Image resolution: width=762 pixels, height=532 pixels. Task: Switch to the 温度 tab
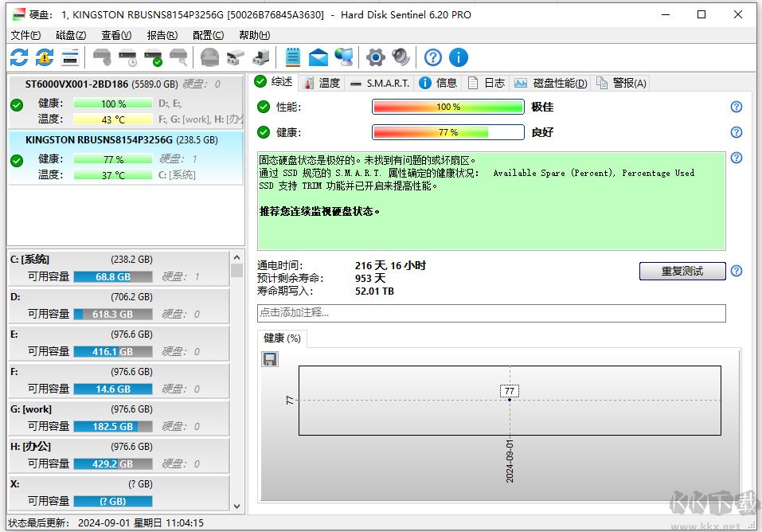point(322,83)
